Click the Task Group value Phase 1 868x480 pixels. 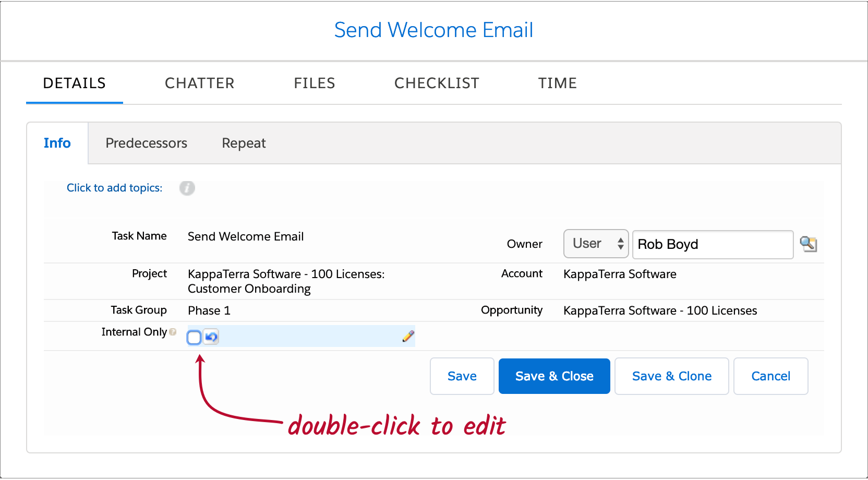click(209, 310)
